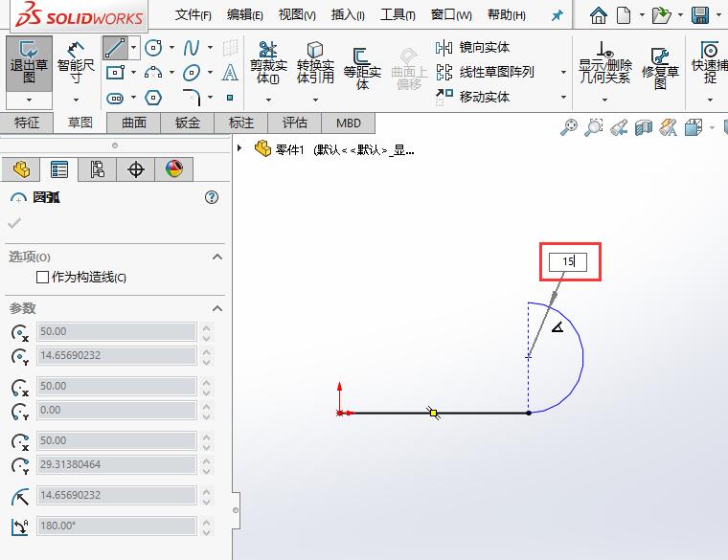
Task: Select the Corner Rectangle tool
Action: [115, 73]
